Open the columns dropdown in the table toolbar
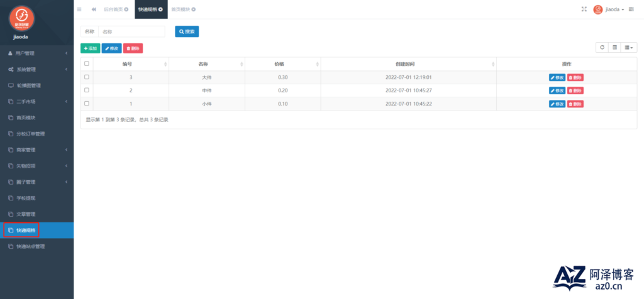 (629, 47)
